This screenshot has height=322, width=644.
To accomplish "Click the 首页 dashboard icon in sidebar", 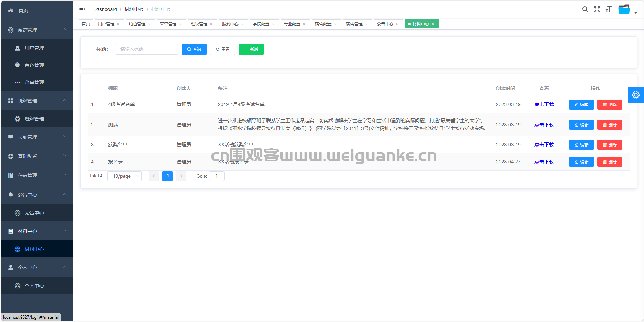I will pyautogui.click(x=11, y=11).
